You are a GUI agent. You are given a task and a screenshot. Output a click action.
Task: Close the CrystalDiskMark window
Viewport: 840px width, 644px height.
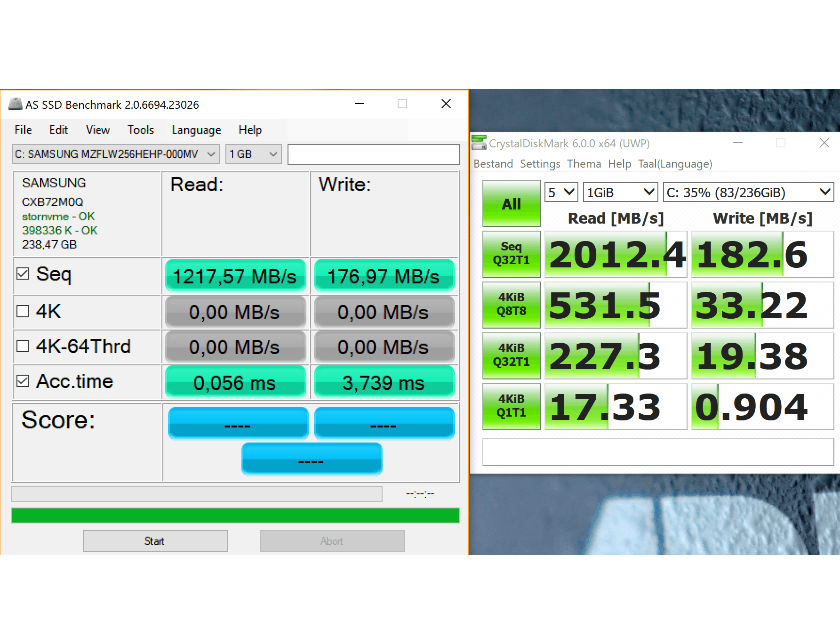[x=824, y=143]
